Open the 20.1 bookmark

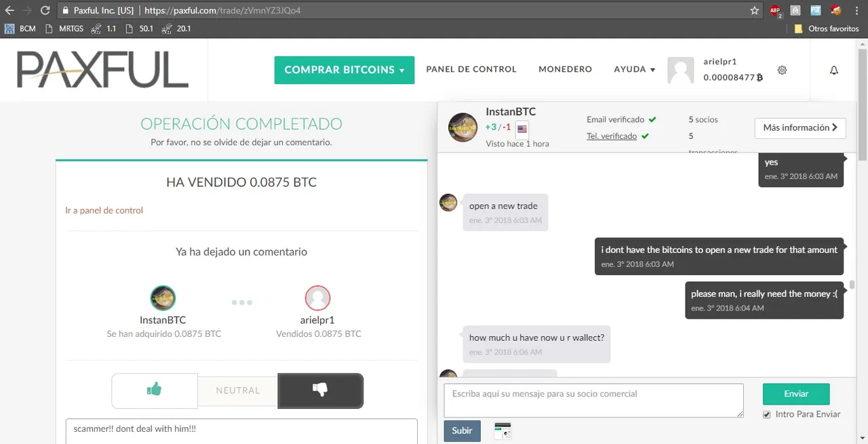(178, 28)
